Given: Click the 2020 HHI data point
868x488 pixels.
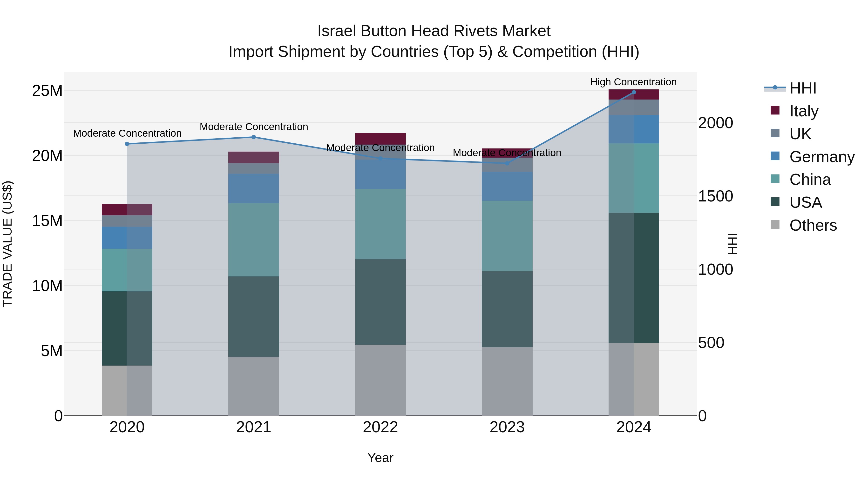Looking at the screenshot, I should (127, 144).
